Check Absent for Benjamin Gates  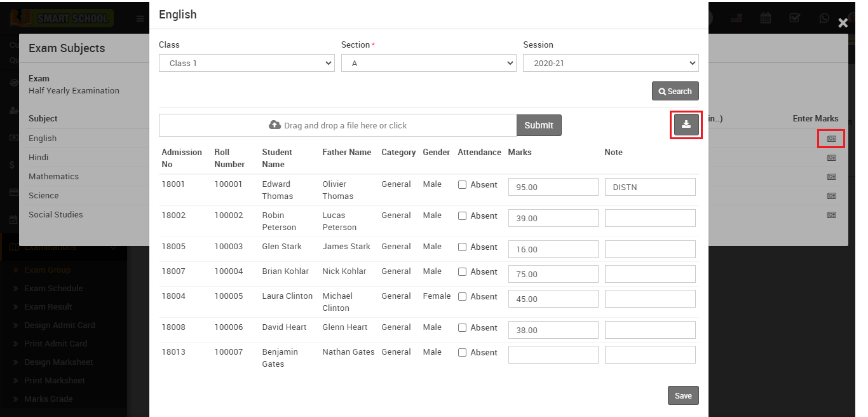click(x=463, y=353)
